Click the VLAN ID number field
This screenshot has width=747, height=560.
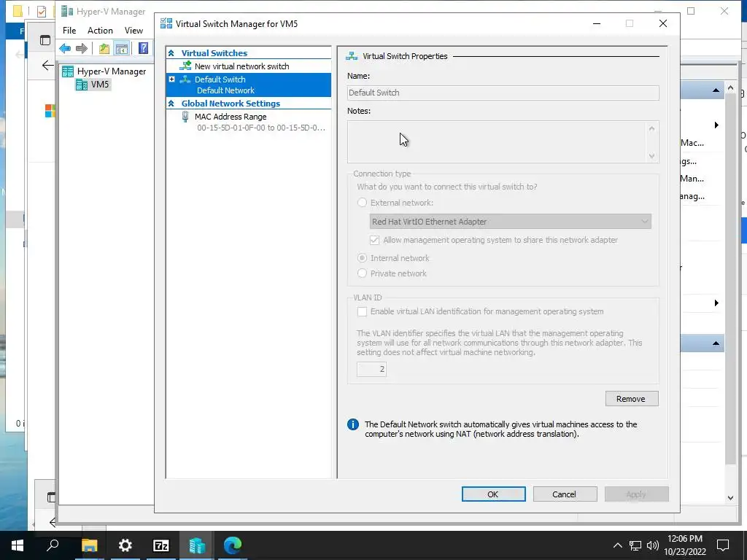371,369
